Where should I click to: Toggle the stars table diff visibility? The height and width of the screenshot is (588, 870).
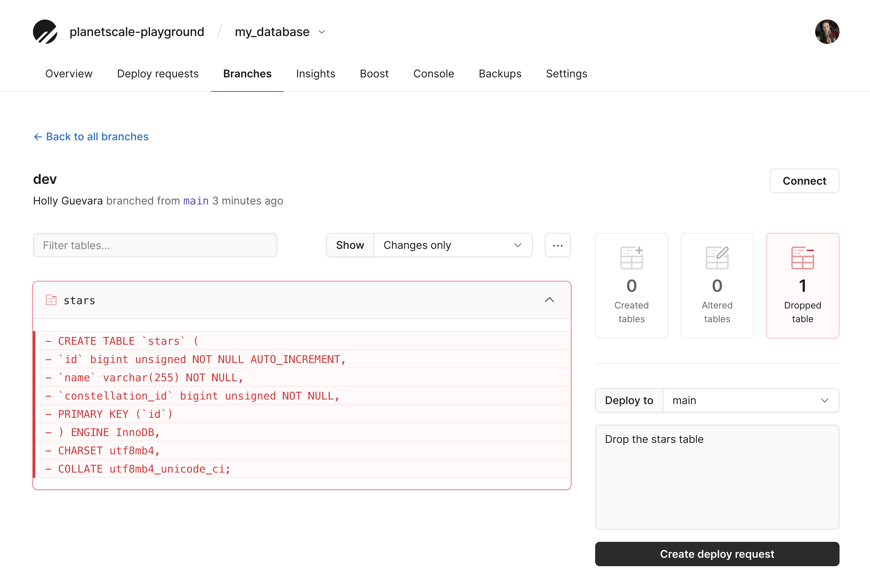click(x=549, y=300)
